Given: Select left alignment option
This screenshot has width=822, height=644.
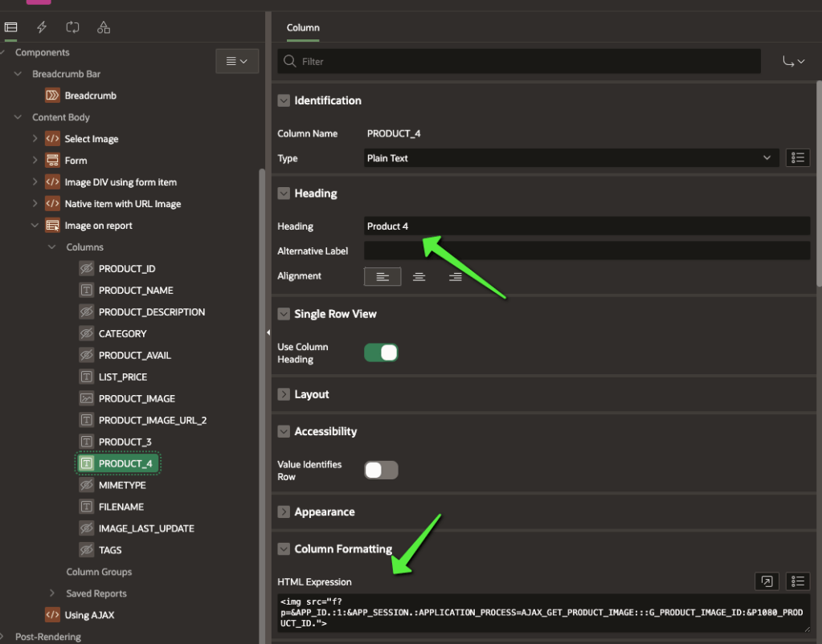Looking at the screenshot, I should [382, 276].
